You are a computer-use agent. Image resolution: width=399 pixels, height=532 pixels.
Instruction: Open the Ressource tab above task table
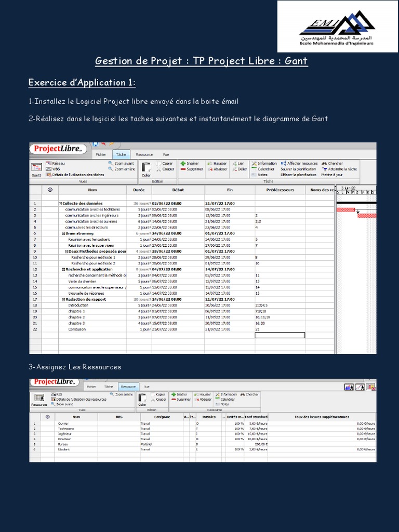144,154
